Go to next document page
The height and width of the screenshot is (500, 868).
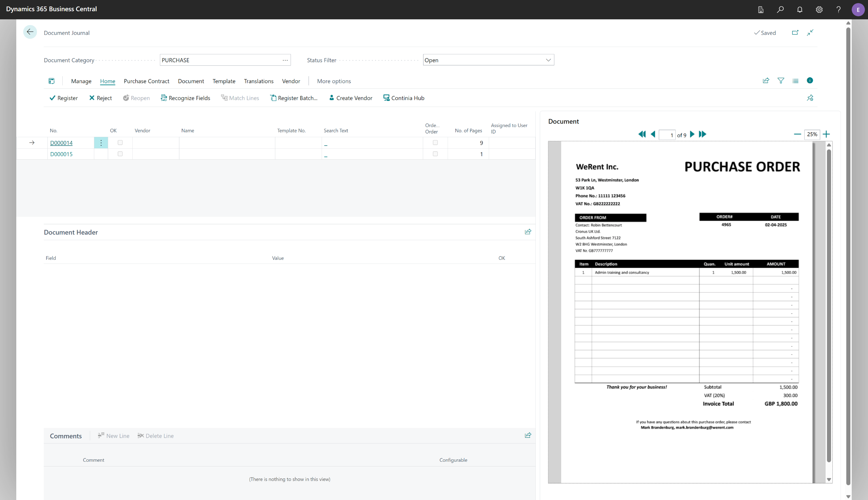click(692, 134)
